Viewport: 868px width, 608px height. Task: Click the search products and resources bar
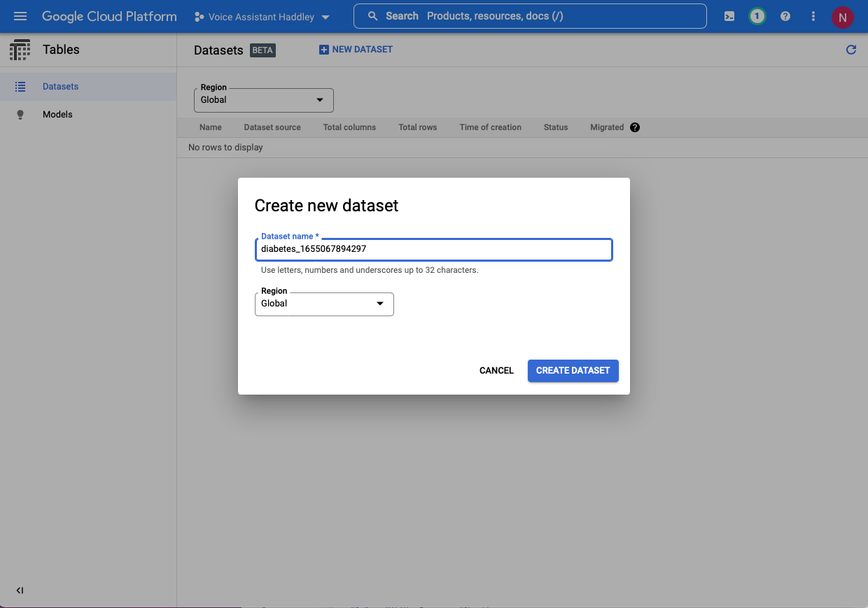pyautogui.click(x=530, y=16)
